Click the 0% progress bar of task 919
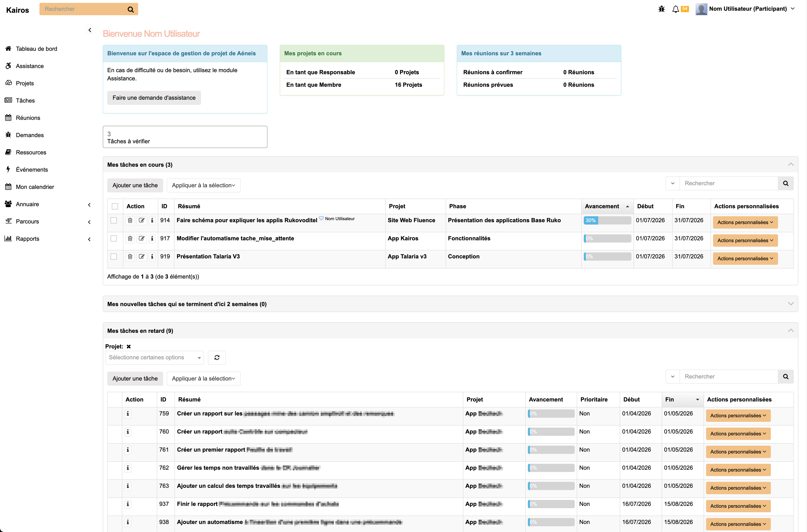This screenshot has width=807, height=532. 607,257
